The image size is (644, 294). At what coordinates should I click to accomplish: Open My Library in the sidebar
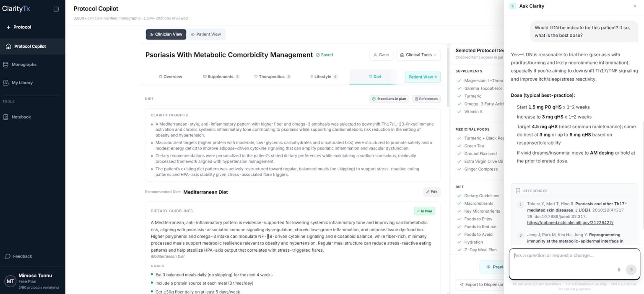(21, 83)
